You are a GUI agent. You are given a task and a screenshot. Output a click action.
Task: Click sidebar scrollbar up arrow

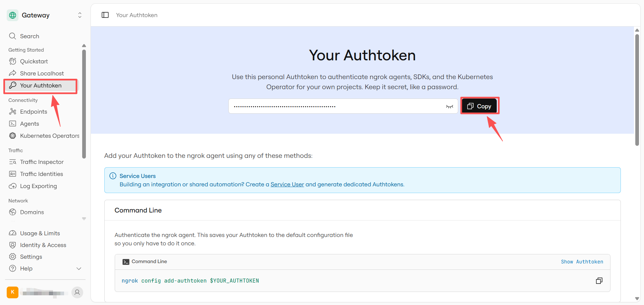pyautogui.click(x=84, y=46)
